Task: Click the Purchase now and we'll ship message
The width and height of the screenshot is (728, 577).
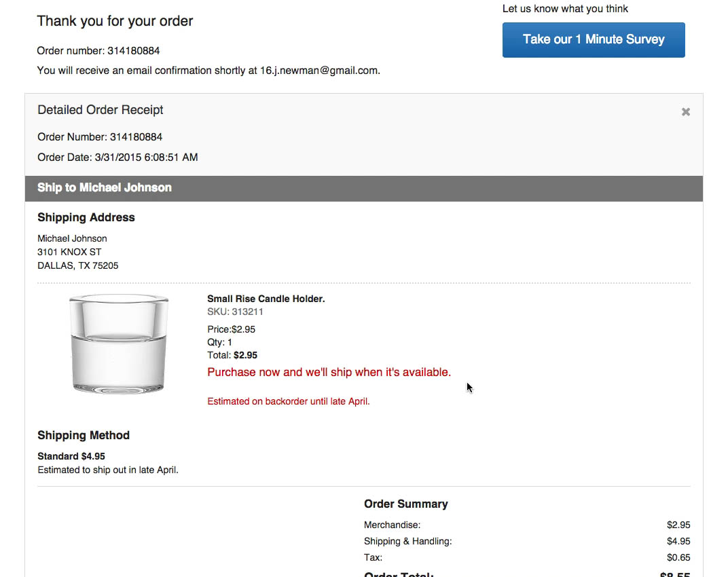Action: [x=329, y=372]
